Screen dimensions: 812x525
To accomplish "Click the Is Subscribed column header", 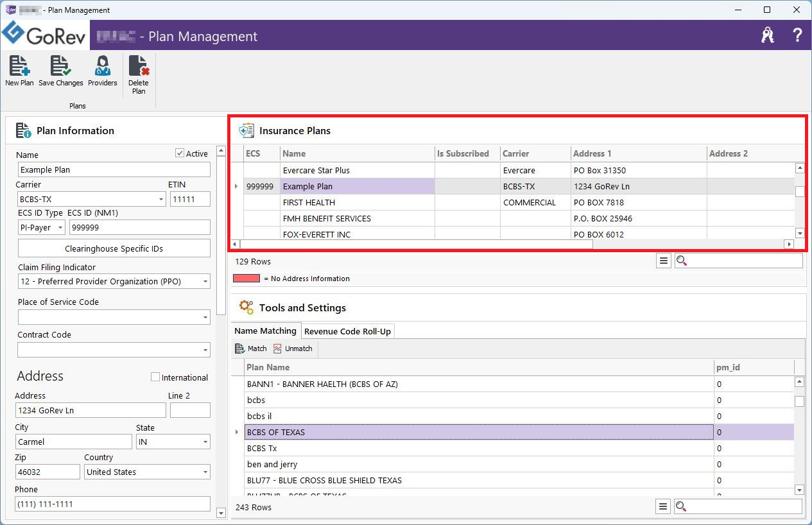I will (x=467, y=153).
